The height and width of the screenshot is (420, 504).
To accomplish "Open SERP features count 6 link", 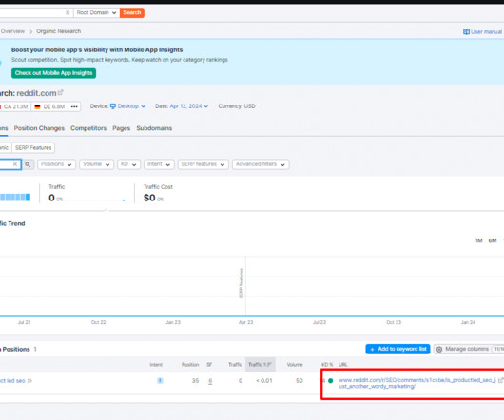I will pyautogui.click(x=210, y=381).
